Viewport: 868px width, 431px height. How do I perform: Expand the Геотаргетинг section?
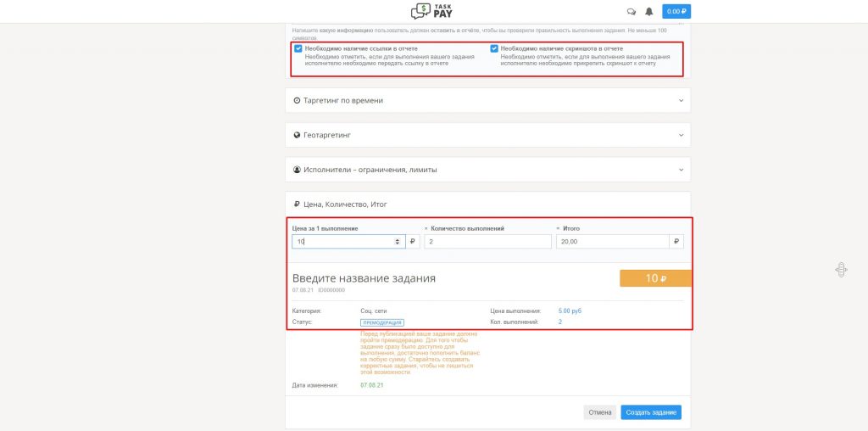point(487,135)
